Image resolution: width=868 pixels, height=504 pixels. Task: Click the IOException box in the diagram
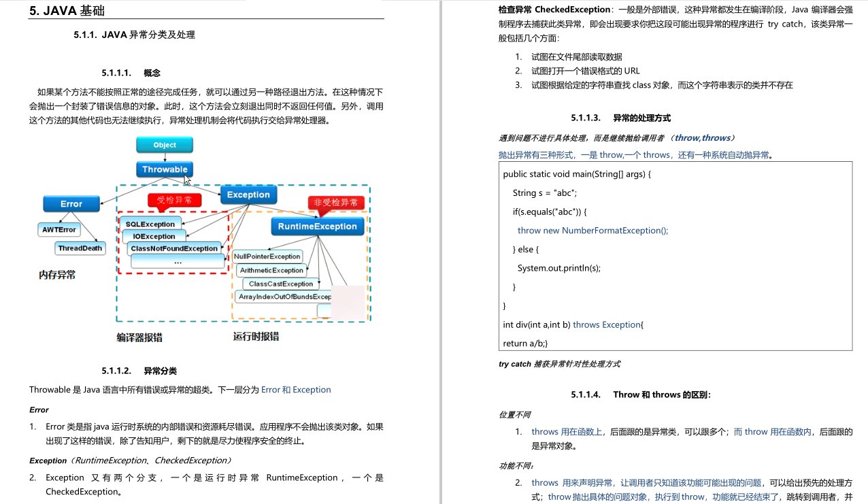153,236
